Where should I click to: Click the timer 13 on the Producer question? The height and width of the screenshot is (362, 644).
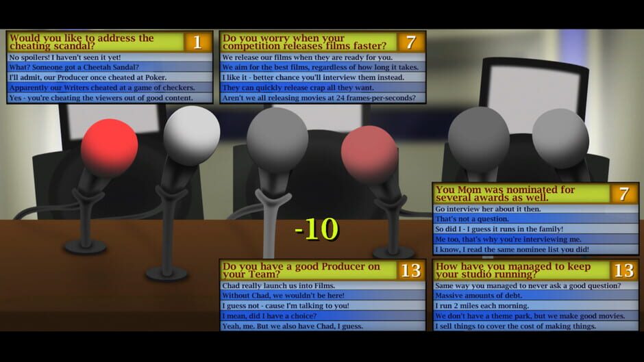click(x=410, y=270)
